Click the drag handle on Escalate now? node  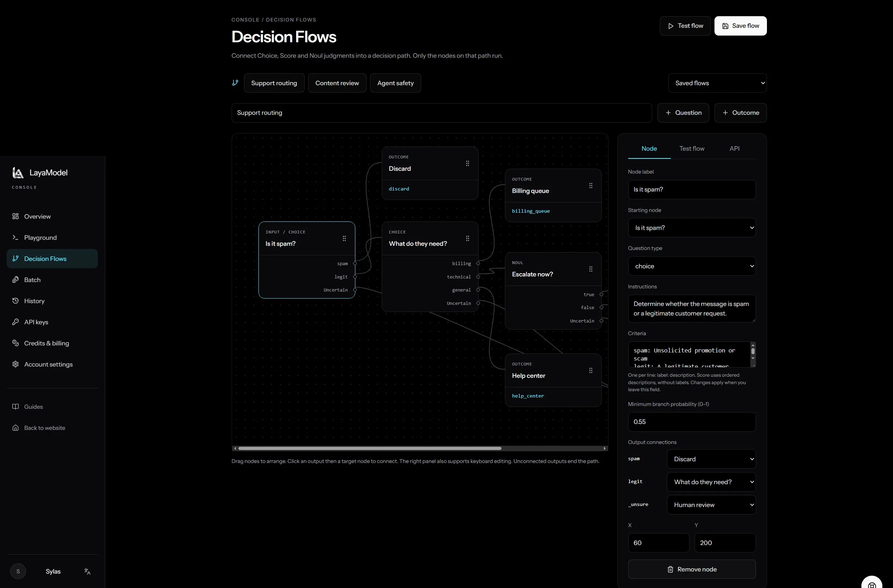tap(591, 269)
